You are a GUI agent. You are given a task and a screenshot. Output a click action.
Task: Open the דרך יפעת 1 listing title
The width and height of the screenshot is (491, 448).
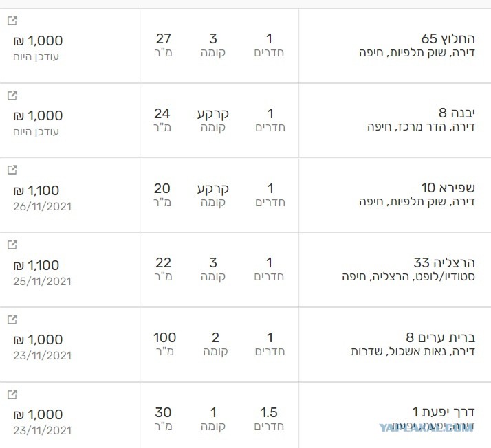pyautogui.click(x=444, y=412)
